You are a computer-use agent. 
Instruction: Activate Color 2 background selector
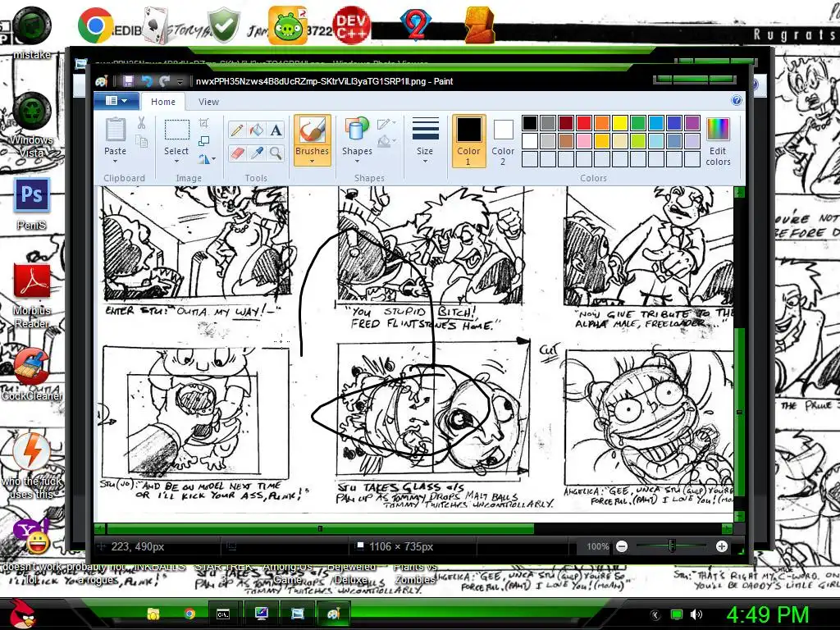503,140
